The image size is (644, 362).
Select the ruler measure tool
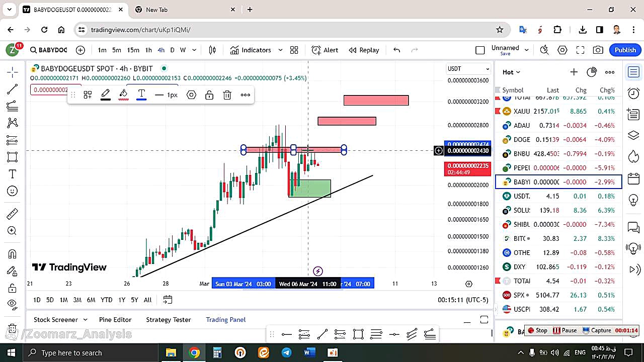(x=13, y=214)
